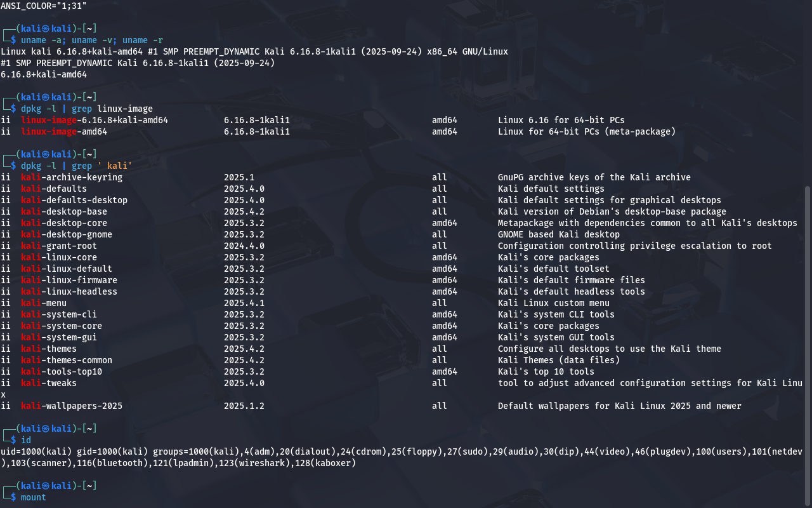Click the kali-wallpapers-2025 package name
Screen dimensions: 812x508
point(71,406)
